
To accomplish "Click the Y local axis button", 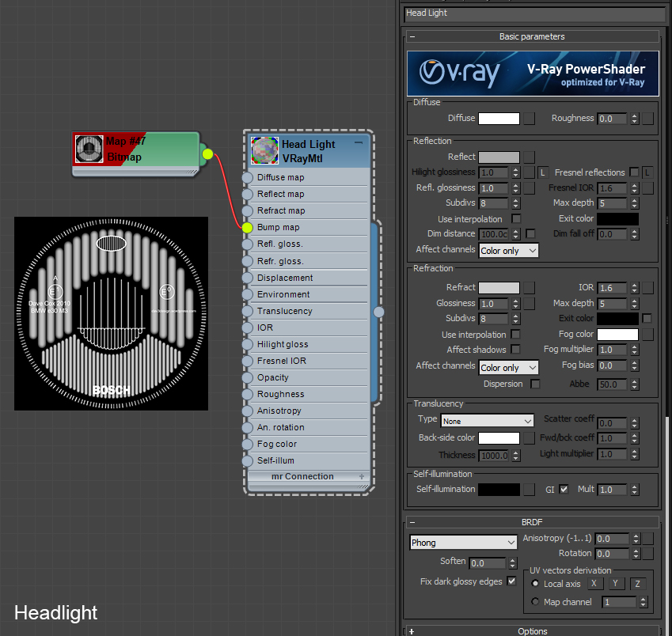I will pyautogui.click(x=616, y=583).
